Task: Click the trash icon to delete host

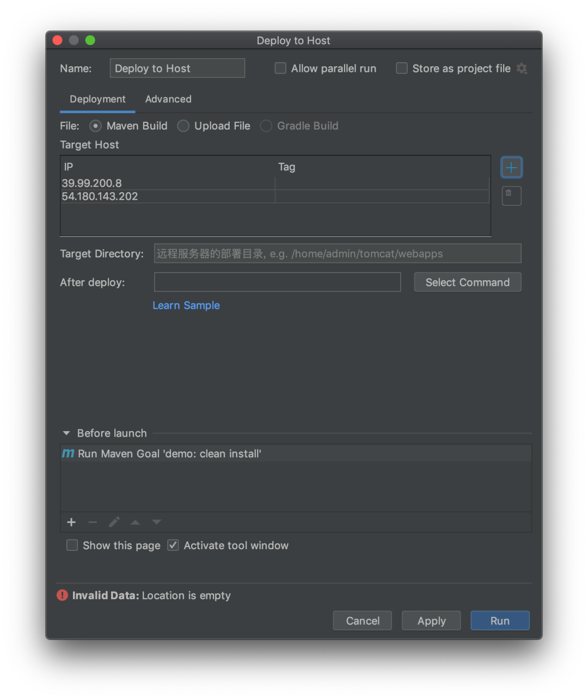Action: pos(511,195)
